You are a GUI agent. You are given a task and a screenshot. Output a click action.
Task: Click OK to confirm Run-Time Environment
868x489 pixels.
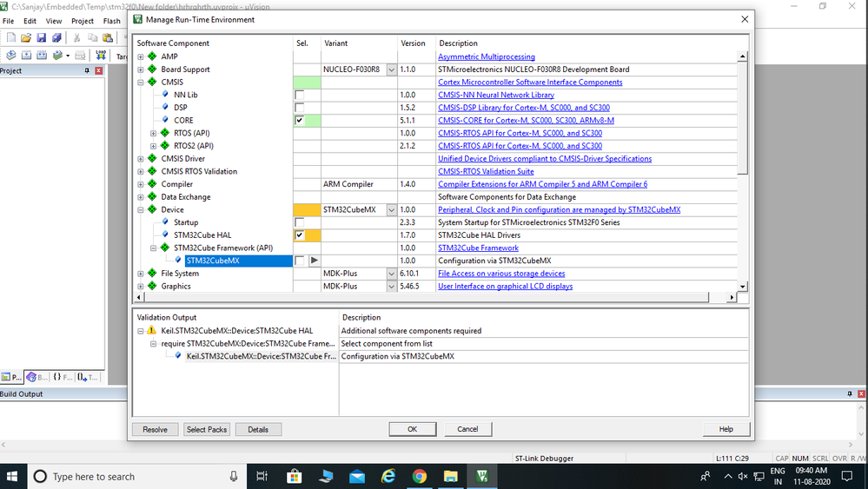pyautogui.click(x=413, y=429)
